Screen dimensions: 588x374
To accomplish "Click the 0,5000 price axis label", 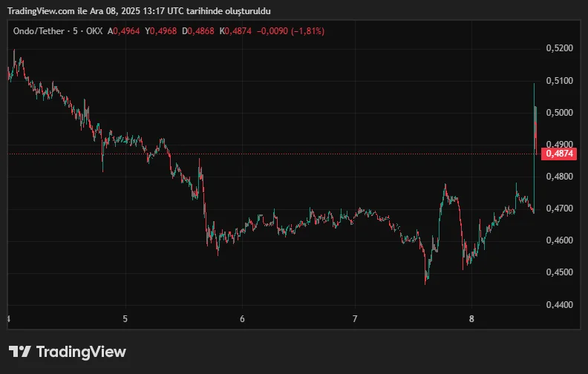I will coord(560,112).
